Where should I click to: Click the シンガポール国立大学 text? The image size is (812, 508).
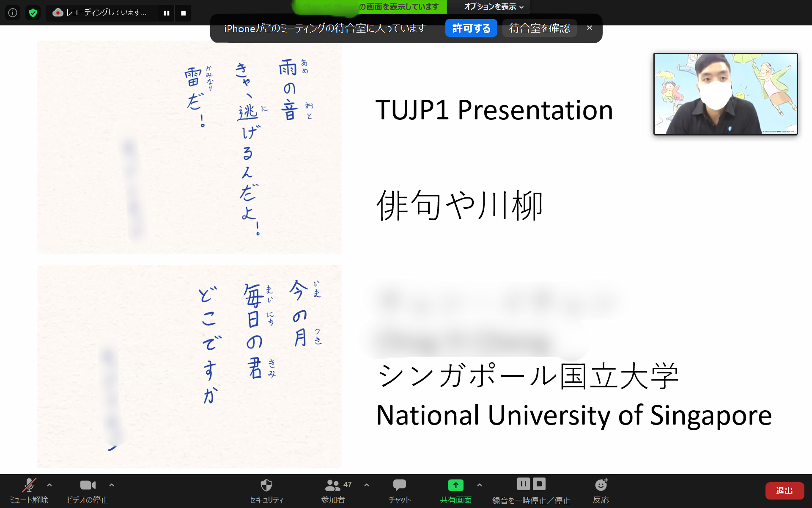528,376
